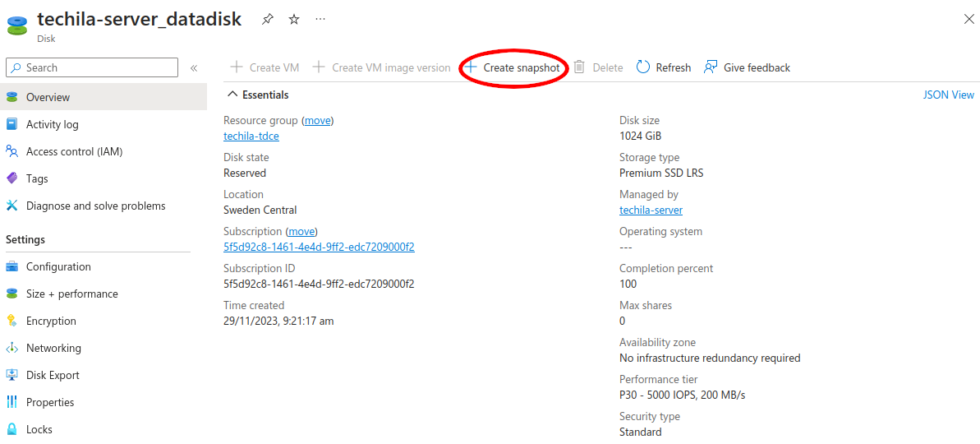The width and height of the screenshot is (980, 444).
Task: Click move link next to Resource group
Action: [317, 120]
